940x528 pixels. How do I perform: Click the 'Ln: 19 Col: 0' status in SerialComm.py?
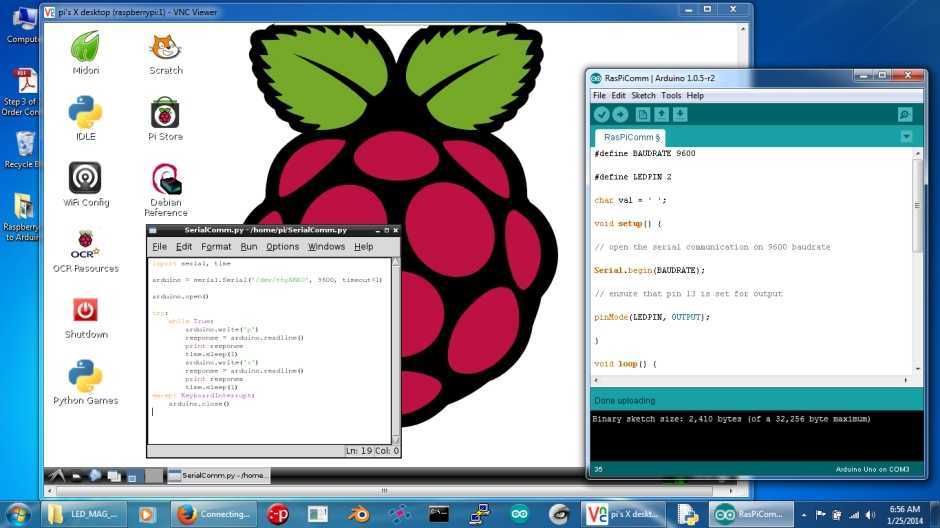[x=372, y=451]
